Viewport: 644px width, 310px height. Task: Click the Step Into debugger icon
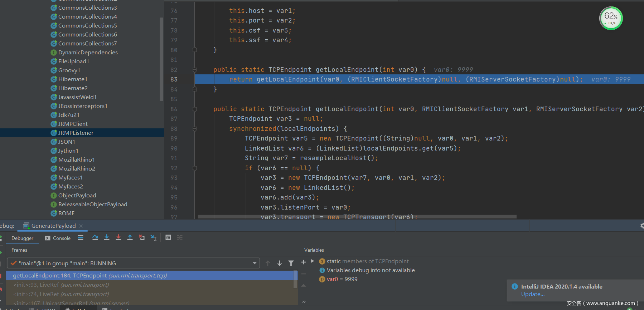point(107,238)
